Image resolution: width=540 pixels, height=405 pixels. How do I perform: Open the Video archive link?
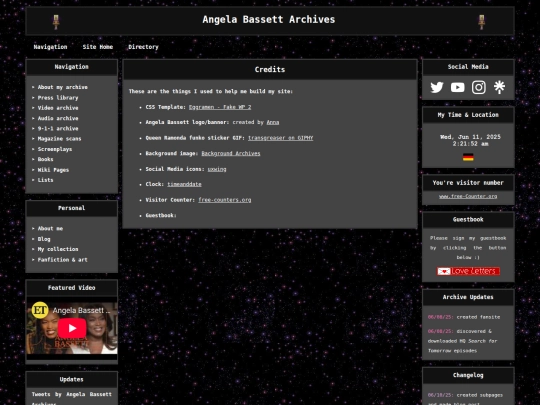click(x=58, y=108)
